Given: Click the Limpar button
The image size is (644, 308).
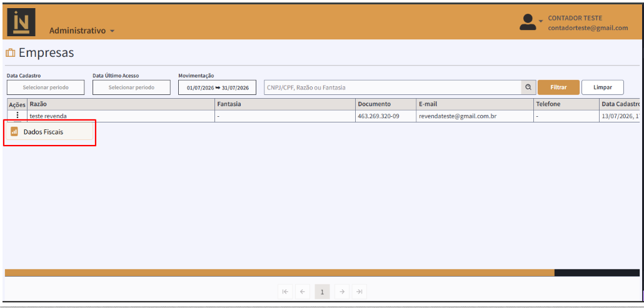Looking at the screenshot, I should pyautogui.click(x=603, y=87).
